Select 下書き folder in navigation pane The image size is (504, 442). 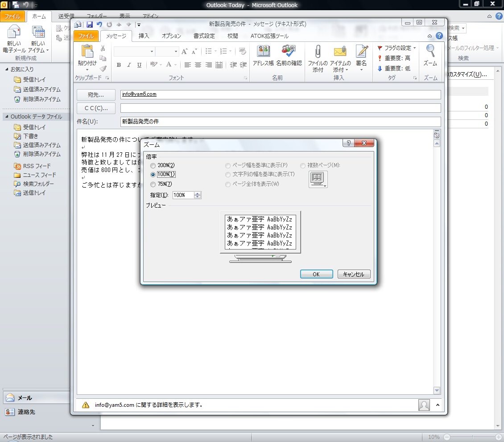click(31, 136)
